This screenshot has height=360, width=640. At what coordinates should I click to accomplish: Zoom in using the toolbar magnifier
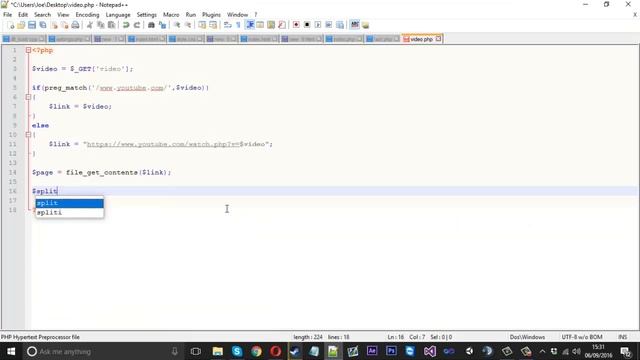click(x=177, y=25)
